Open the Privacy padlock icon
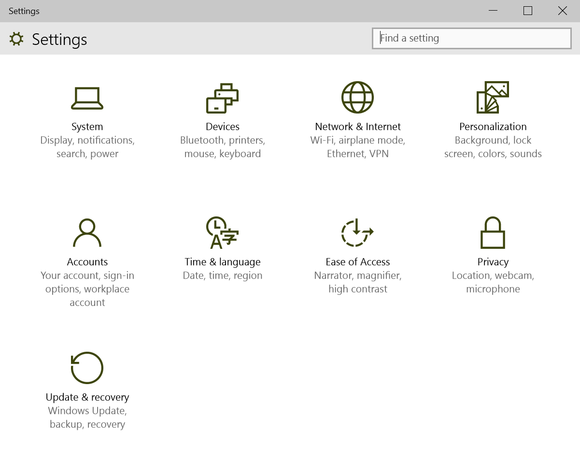 pos(493,233)
